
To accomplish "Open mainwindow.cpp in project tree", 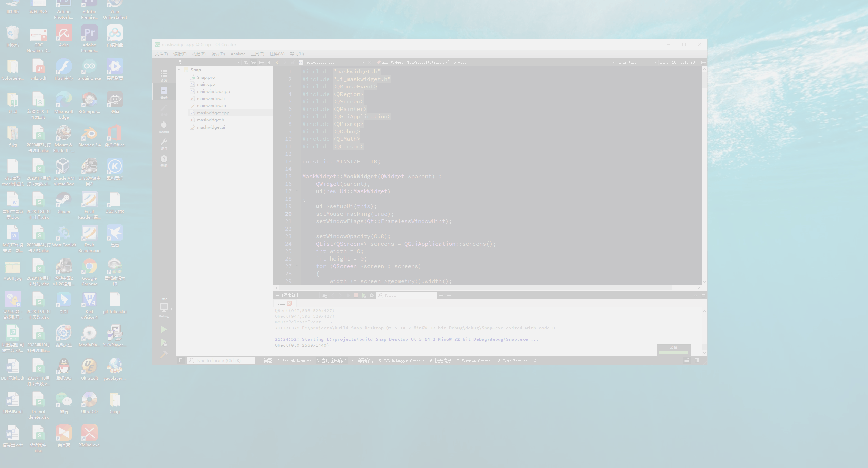I will click(x=213, y=91).
